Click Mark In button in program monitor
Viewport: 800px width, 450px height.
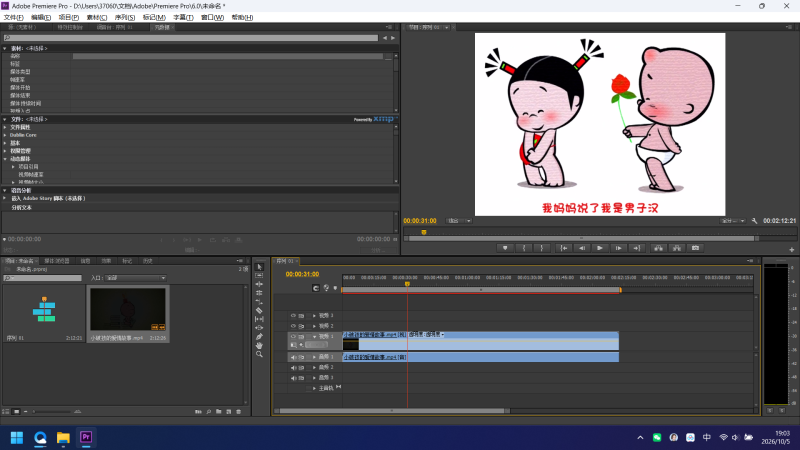(523, 248)
